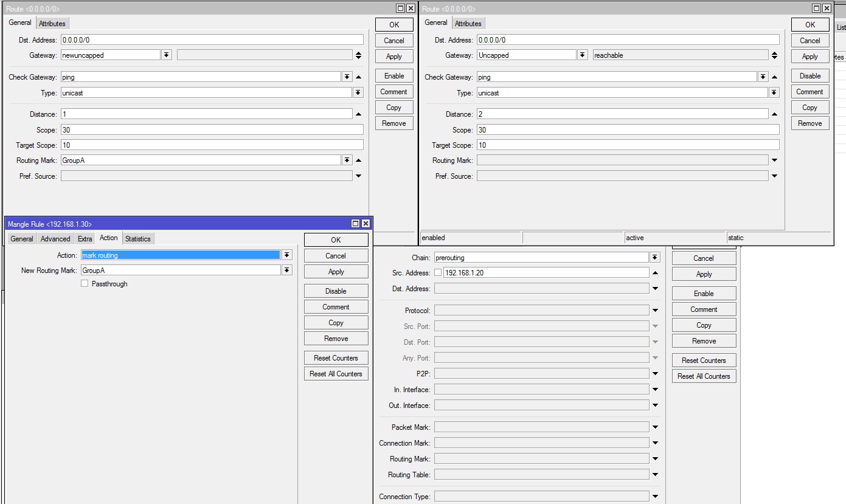Go to General tab in Mangle Rule 192.168.1.30
Screen dimensions: 846x504
pos(22,239)
